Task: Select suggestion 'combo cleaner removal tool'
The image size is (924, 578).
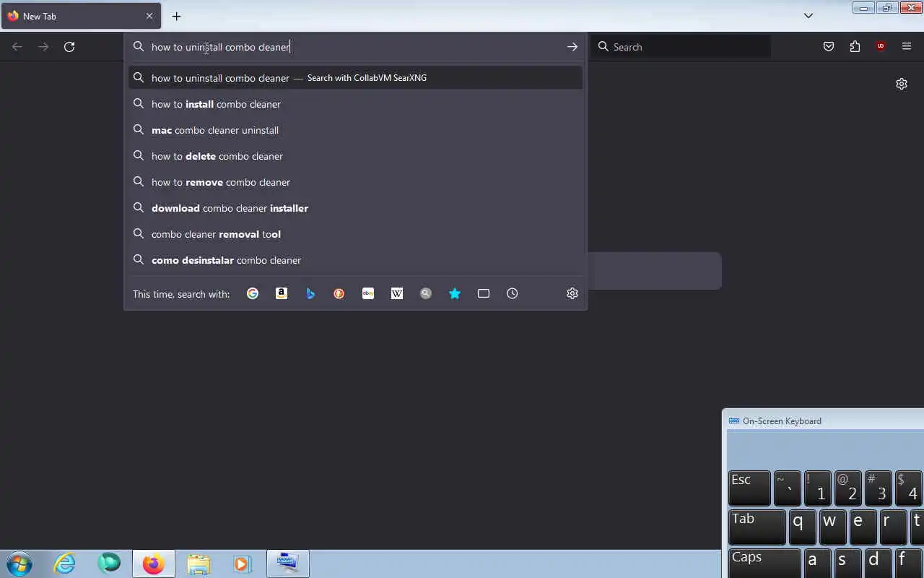Action: coord(355,234)
